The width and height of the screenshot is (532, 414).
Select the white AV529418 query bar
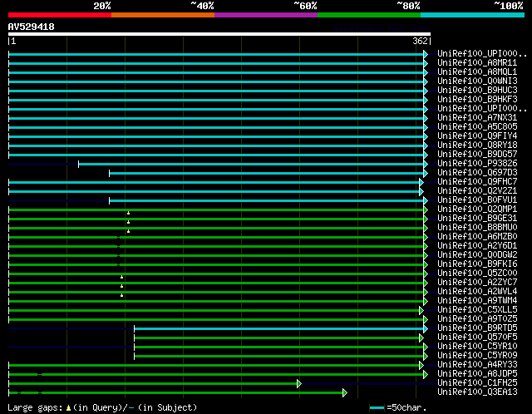point(219,34)
